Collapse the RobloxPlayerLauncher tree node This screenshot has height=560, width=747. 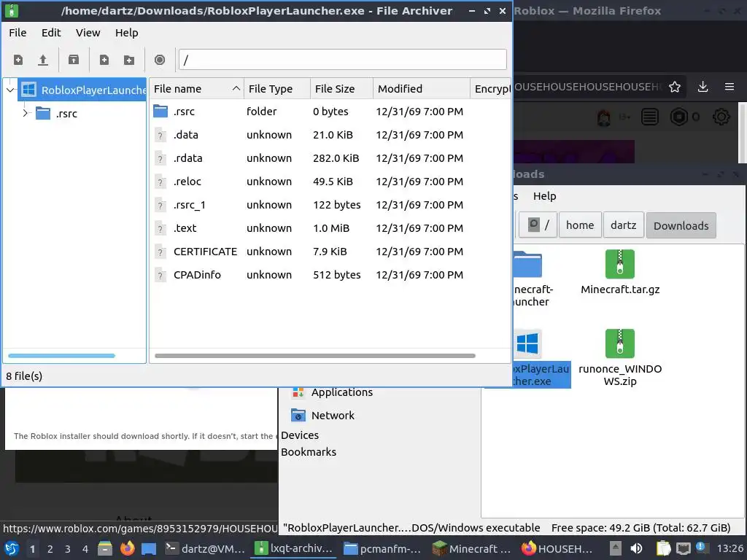tap(10, 90)
